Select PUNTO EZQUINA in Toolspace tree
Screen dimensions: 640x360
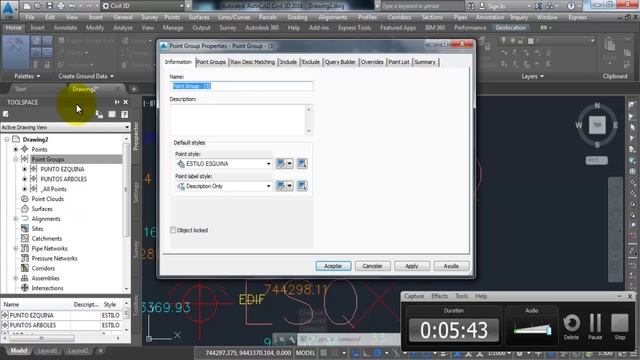tap(62, 169)
